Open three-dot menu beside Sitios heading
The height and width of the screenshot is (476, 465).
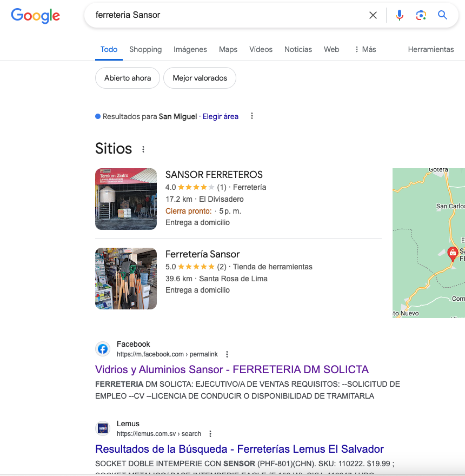143,149
